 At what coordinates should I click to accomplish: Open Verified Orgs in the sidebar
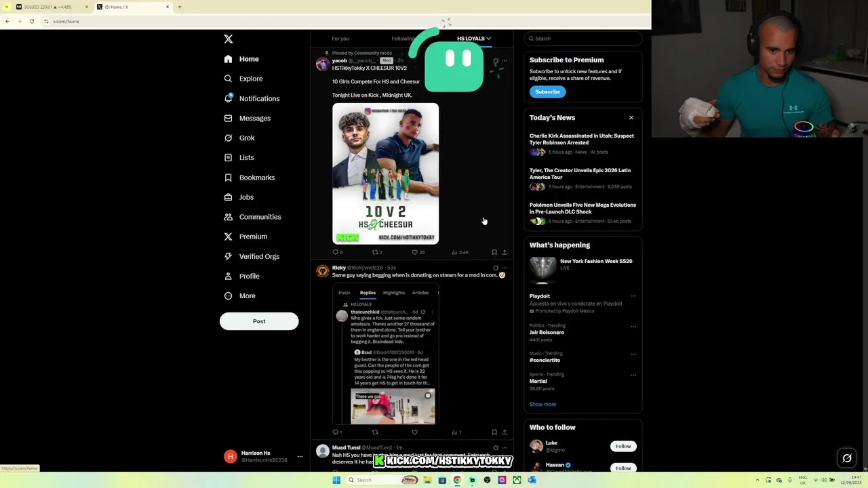point(252,256)
